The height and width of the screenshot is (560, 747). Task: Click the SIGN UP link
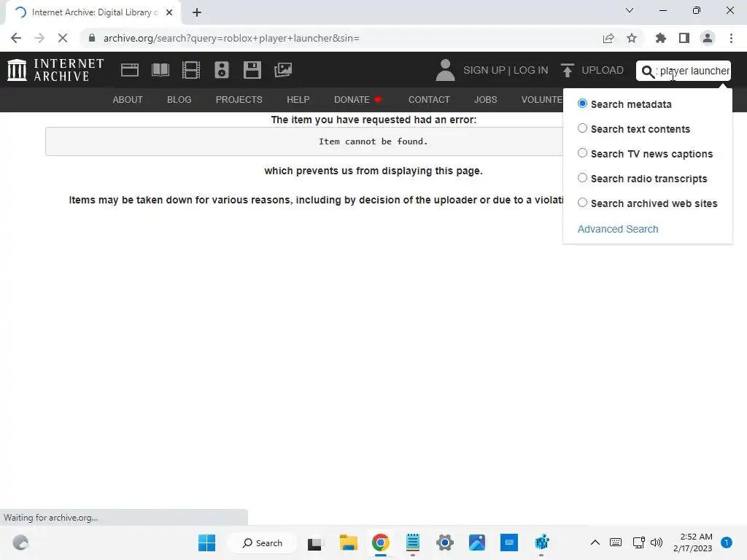click(x=484, y=70)
